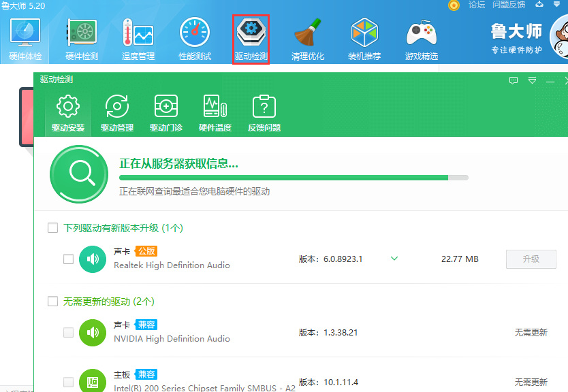Open the filter dropdown near window controls

tap(531, 81)
